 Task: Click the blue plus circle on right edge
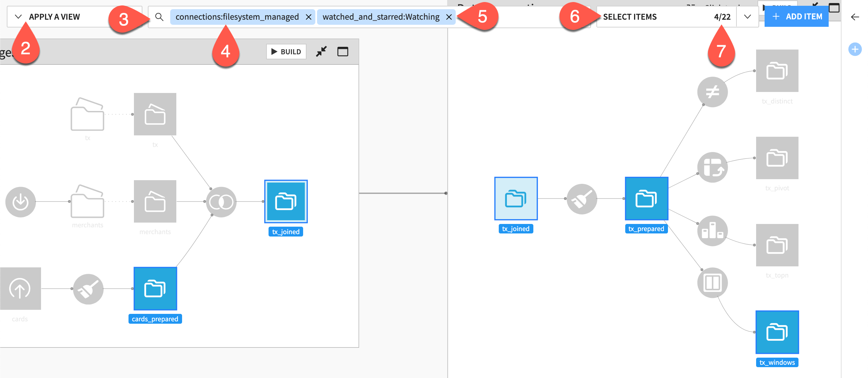(x=855, y=49)
